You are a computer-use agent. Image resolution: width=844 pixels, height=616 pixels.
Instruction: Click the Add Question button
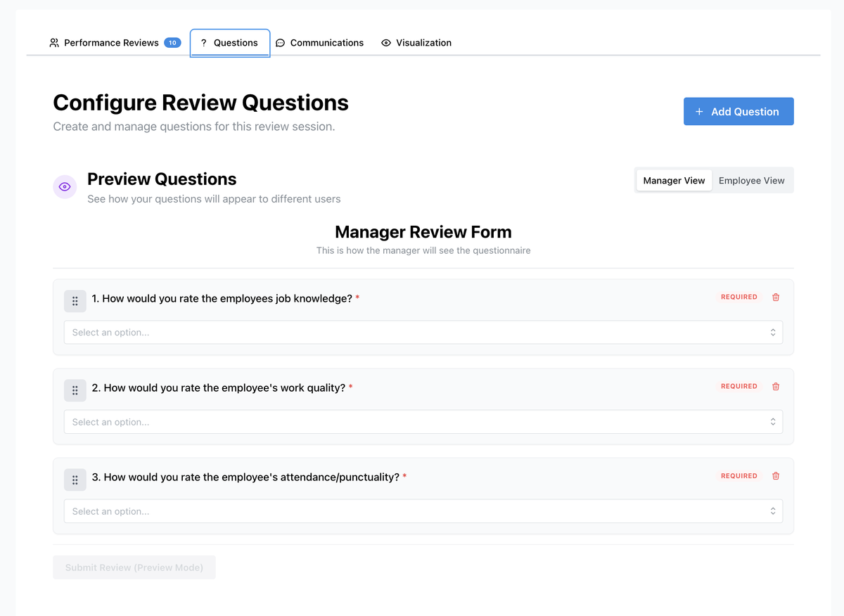738,112
